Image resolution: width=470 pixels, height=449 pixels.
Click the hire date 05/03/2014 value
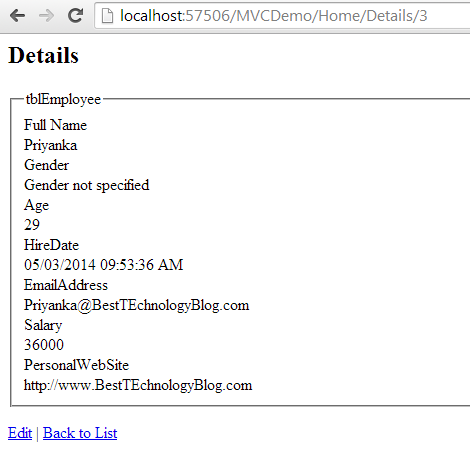click(104, 265)
